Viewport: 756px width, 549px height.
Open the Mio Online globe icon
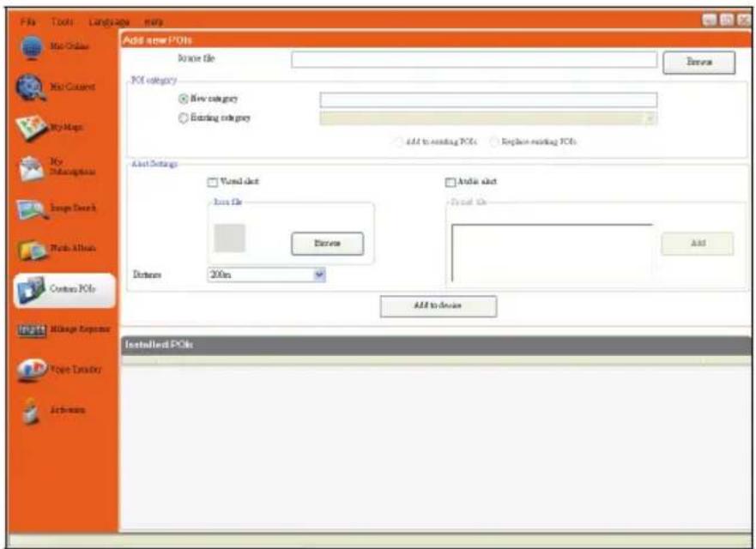pos(32,47)
